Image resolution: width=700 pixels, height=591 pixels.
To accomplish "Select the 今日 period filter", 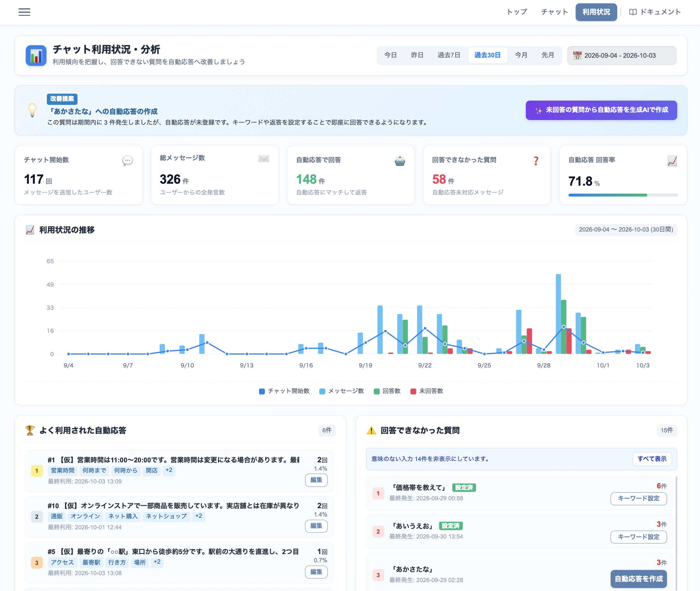I will click(x=390, y=55).
